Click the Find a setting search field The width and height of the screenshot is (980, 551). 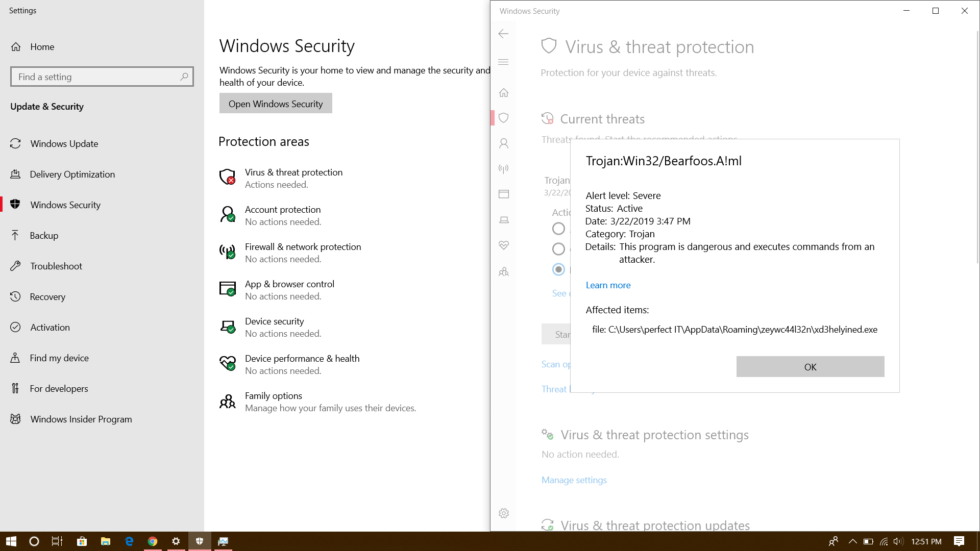pos(102,77)
